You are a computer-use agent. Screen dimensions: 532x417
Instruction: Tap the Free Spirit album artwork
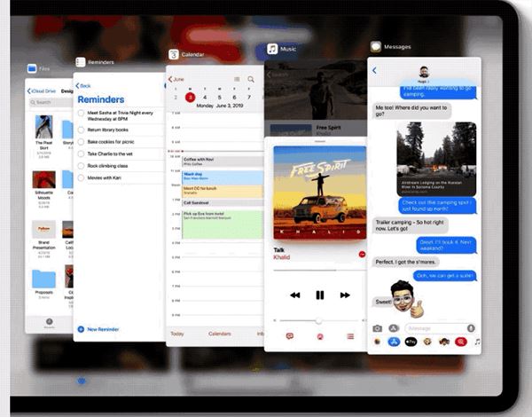pos(319,193)
